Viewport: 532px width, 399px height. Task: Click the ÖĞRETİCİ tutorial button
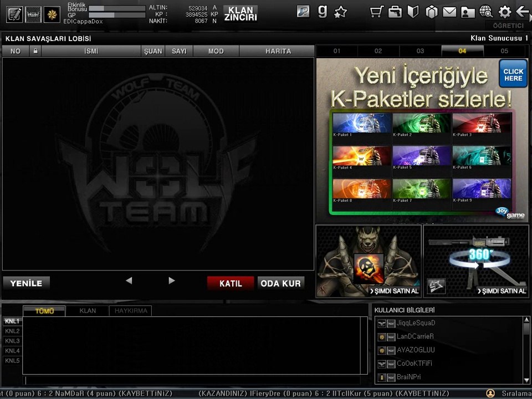pyautogui.click(x=508, y=26)
